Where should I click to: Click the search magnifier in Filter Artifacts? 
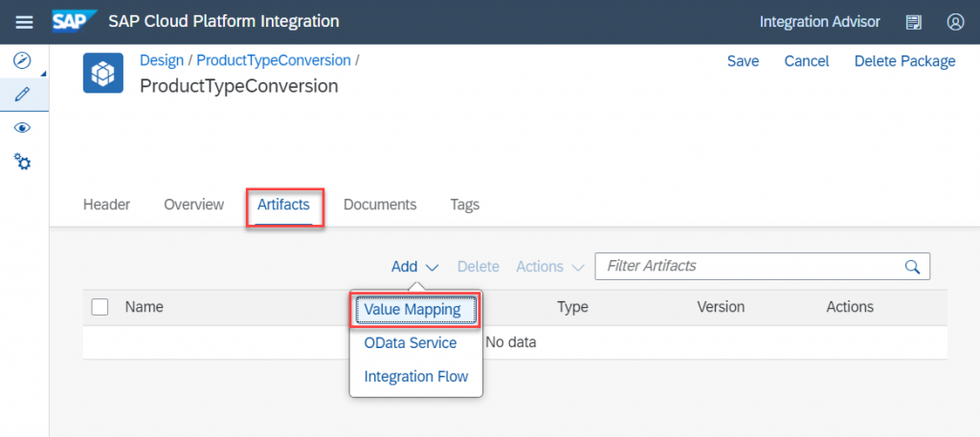tap(912, 267)
